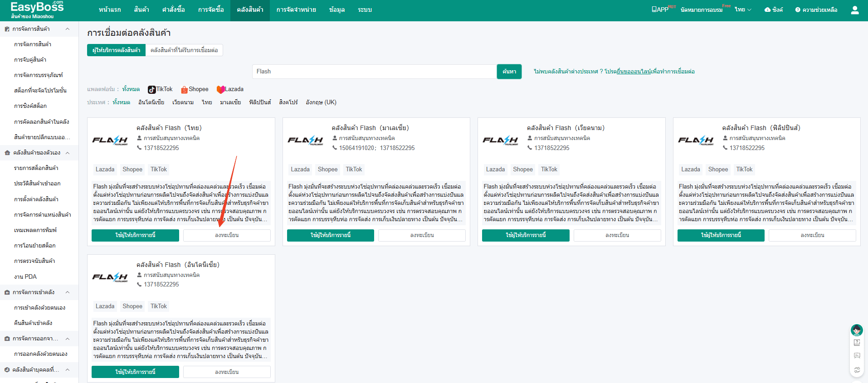
Task: Collapse the การจัดการเข้าคลัง sidebar chevron
Action: tap(68, 292)
